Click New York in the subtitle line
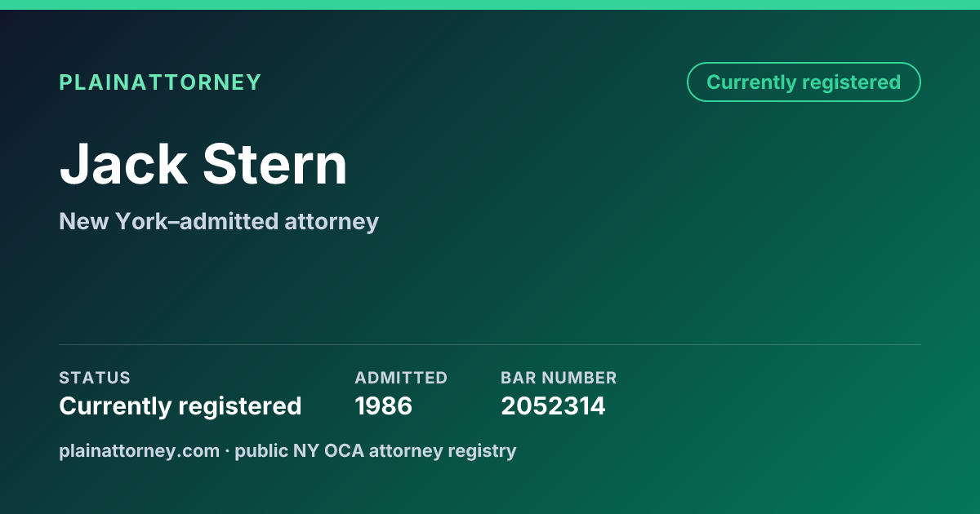Screen dimensions: 980x514 [x=106, y=221]
